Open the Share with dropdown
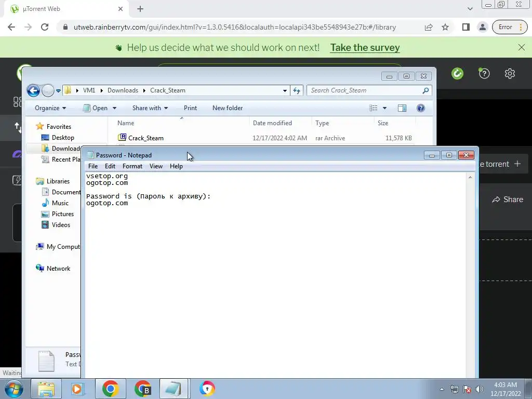Image resolution: width=532 pixels, height=399 pixels. tap(150, 108)
